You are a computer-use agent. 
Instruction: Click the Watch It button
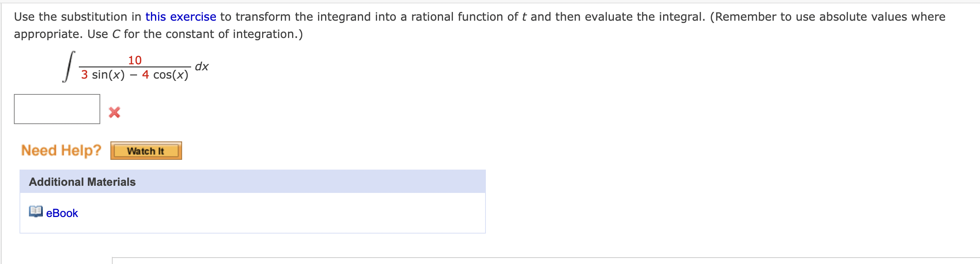(x=146, y=150)
